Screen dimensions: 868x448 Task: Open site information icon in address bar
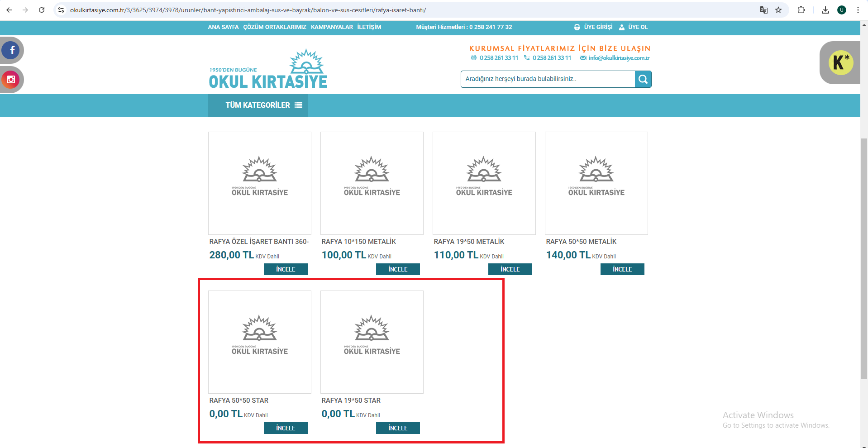point(61,10)
